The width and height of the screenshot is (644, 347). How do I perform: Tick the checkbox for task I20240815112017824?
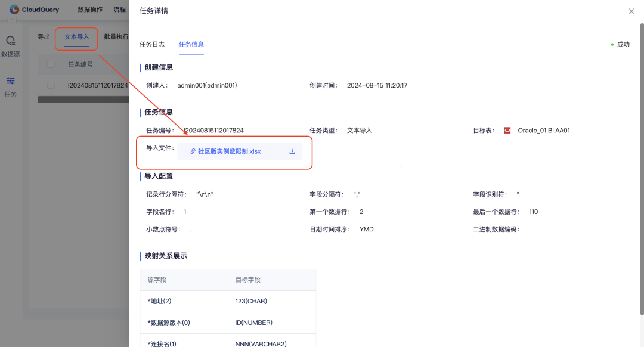(x=51, y=85)
